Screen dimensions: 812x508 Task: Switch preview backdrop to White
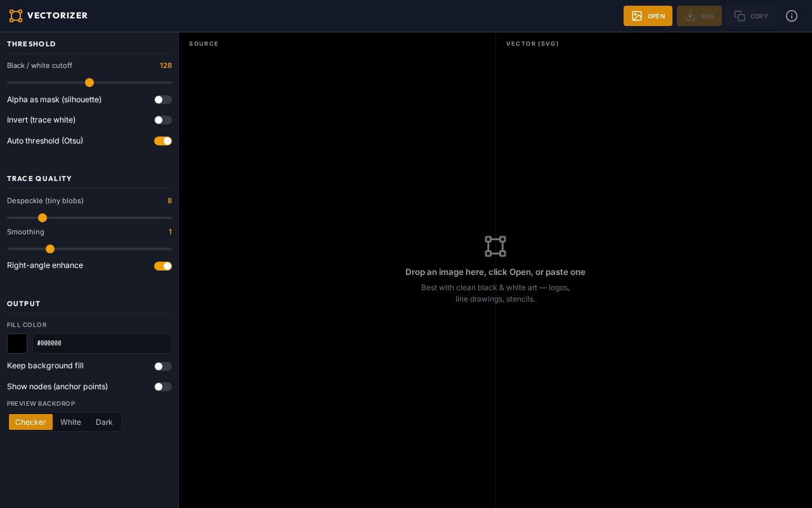tap(70, 422)
